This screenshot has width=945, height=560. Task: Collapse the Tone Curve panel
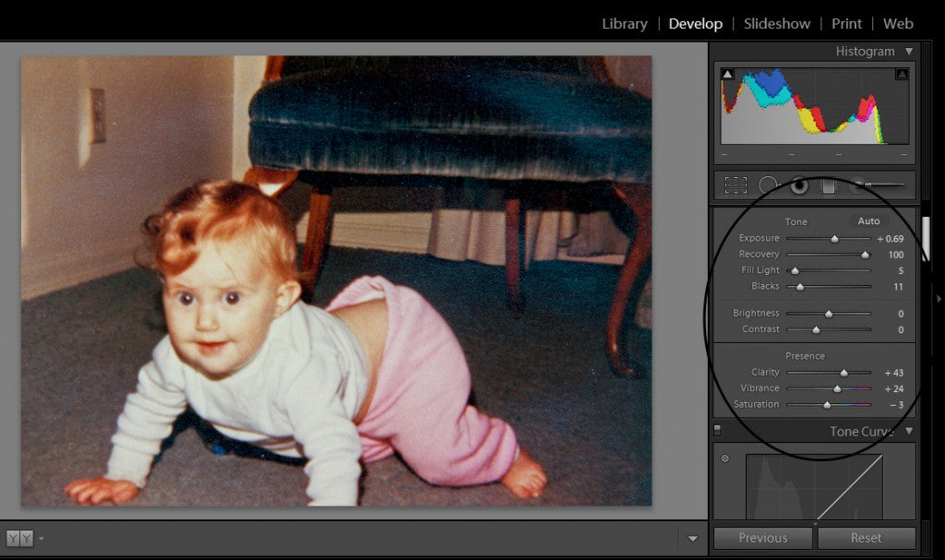coord(909,431)
